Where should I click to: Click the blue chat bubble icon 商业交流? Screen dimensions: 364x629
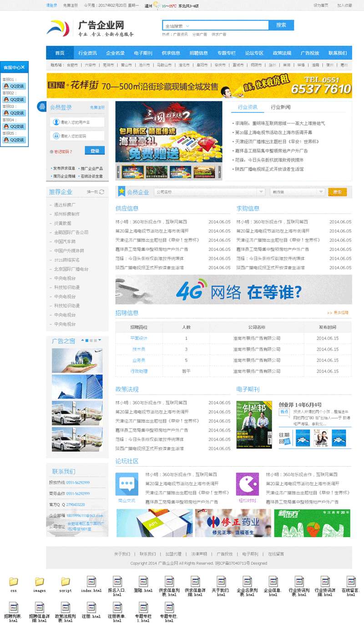pyautogui.click(x=127, y=484)
